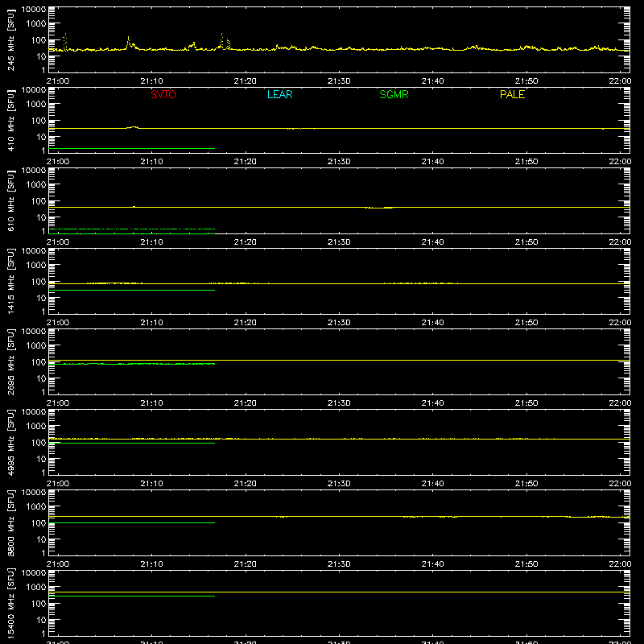Screen dimensions: 644x644
Task: Click 21:10 tick label under 245 MHz panel
Action: tap(151, 81)
